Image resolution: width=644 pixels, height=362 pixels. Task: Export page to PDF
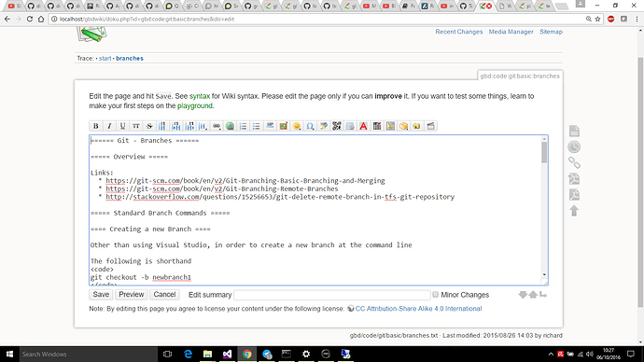pos(574,195)
